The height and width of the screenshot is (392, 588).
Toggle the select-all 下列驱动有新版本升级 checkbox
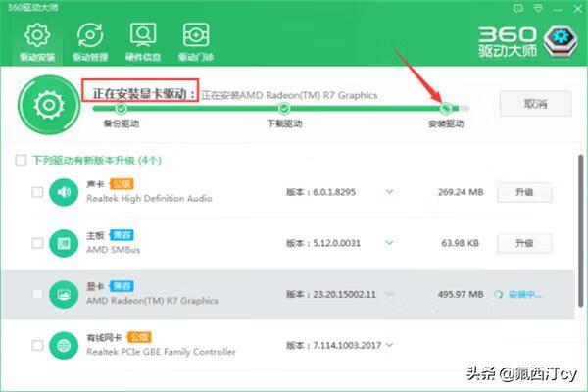22,159
